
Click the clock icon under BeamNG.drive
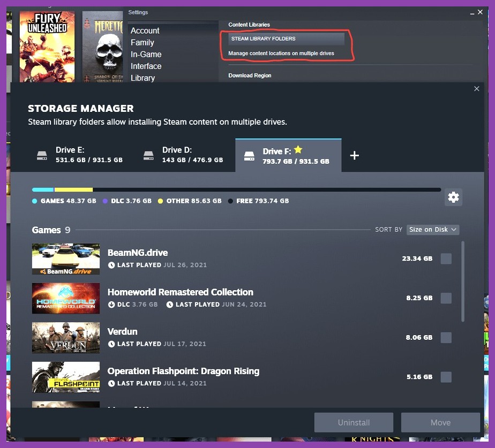tap(111, 265)
